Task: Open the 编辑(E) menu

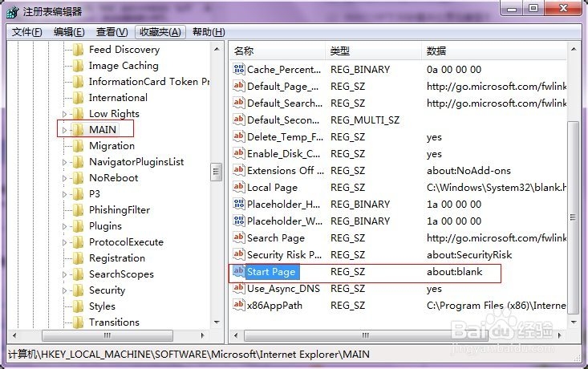Action: [69, 32]
